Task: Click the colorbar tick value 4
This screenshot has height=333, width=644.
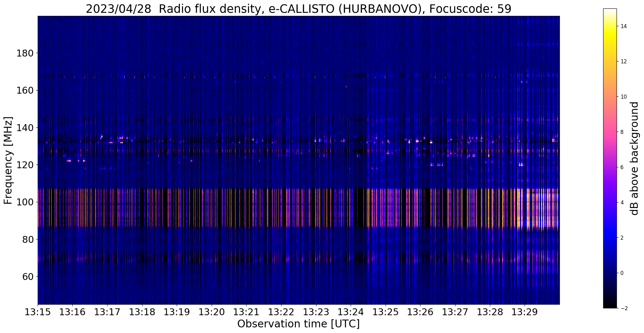Action: (x=622, y=203)
